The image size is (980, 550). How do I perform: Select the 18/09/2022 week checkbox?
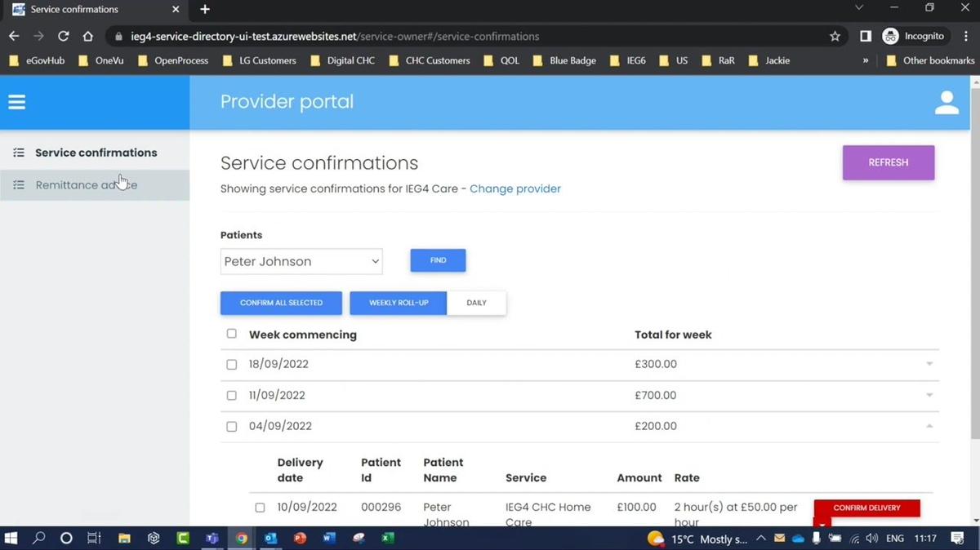coord(231,364)
